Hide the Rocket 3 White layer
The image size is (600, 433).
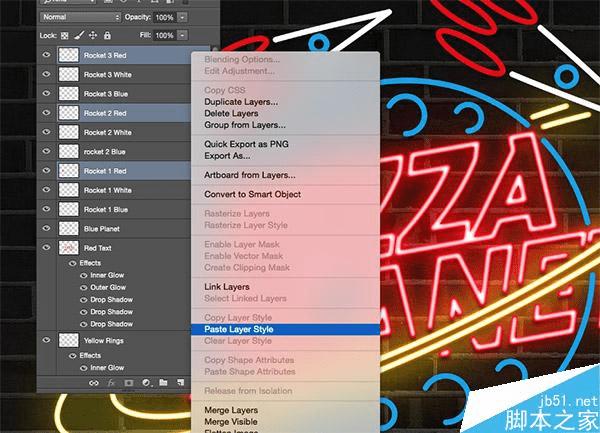point(46,74)
